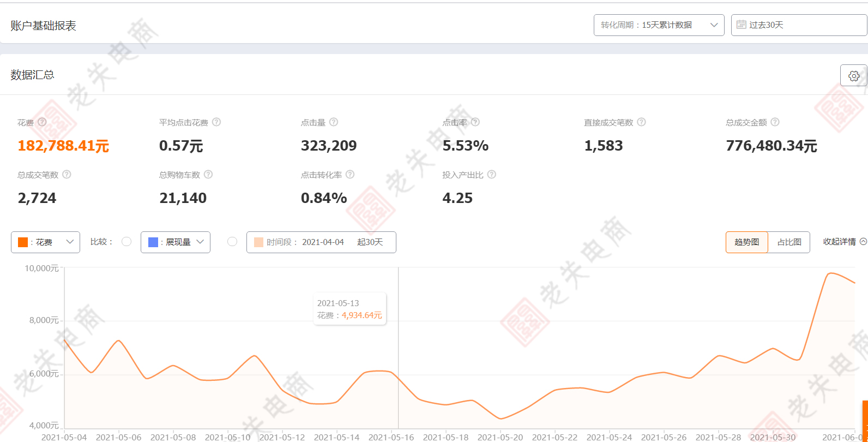Click the 总成交金额 value 776,480.34元
The width and height of the screenshot is (868, 442).
[x=771, y=146]
